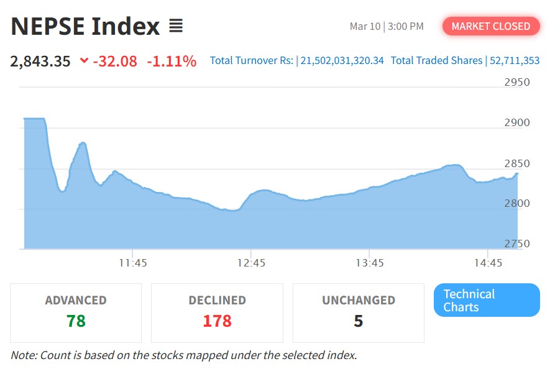Click the 2900 price level label
The width and height of the screenshot is (550, 392).
[516, 122]
